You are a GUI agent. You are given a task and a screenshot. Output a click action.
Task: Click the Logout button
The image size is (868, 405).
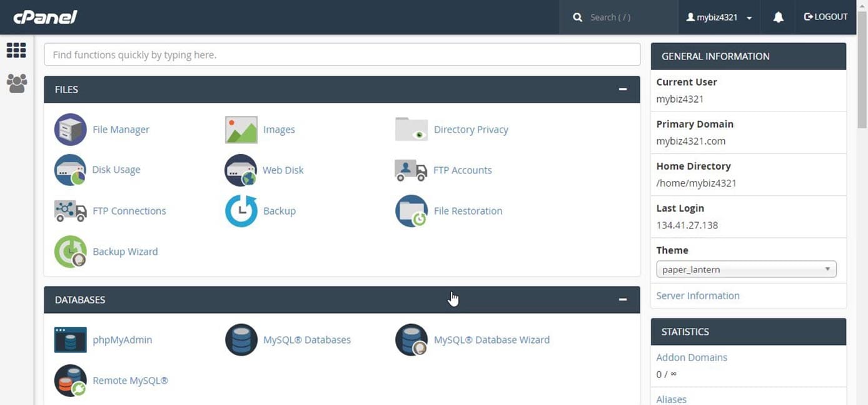click(825, 17)
